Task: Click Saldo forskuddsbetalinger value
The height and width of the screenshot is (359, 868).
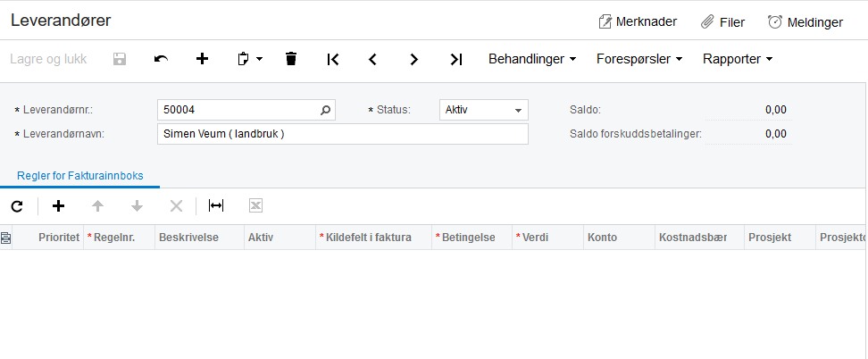Action: tap(775, 134)
